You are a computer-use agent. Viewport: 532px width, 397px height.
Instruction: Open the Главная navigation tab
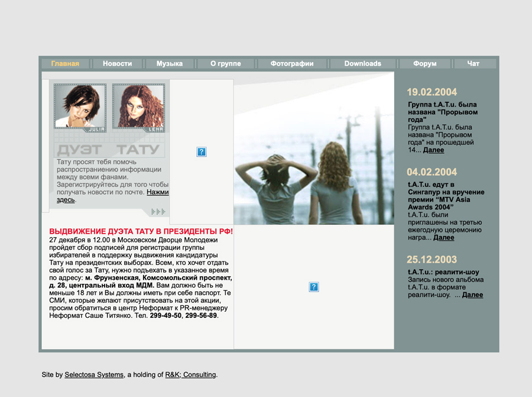[x=65, y=63]
